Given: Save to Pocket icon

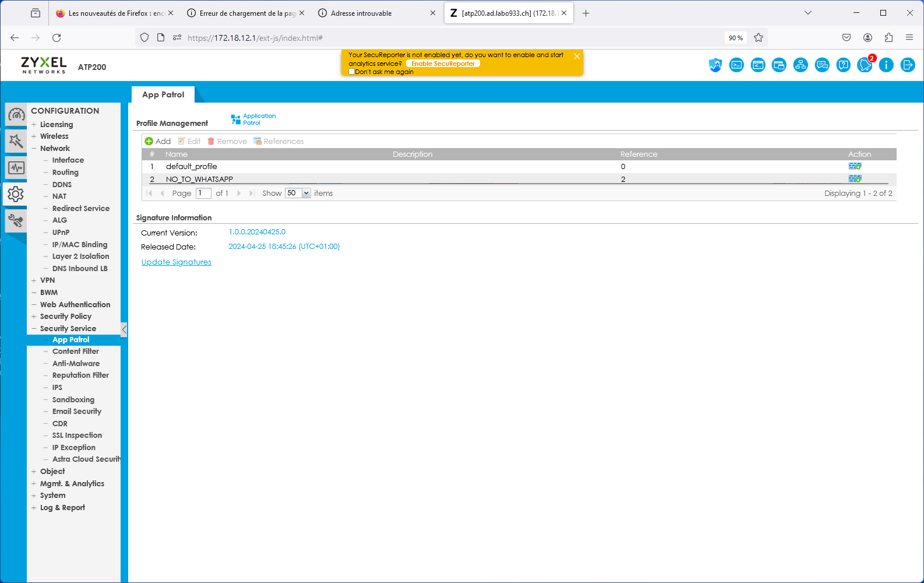Looking at the screenshot, I should click(847, 38).
